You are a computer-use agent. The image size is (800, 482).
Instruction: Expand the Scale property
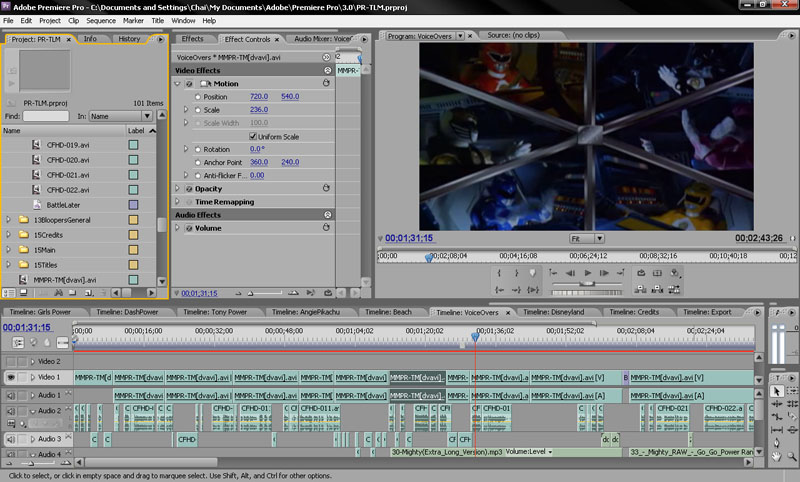tap(186, 110)
